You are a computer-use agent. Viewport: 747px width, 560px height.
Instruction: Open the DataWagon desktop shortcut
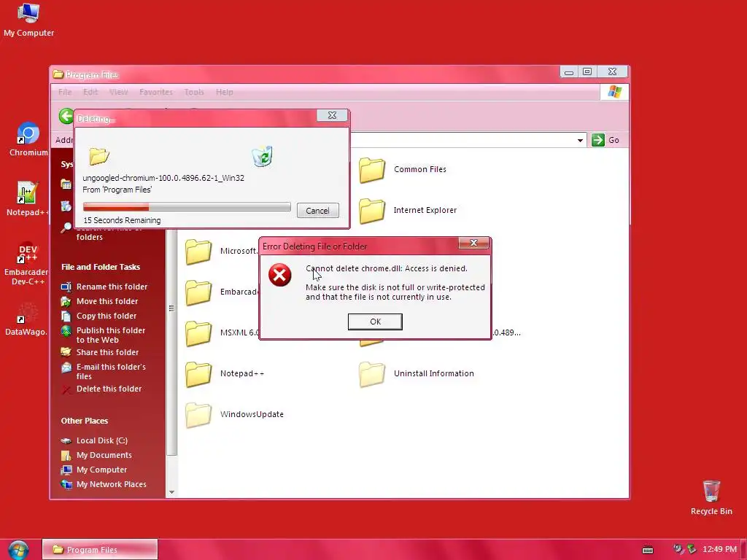26,319
